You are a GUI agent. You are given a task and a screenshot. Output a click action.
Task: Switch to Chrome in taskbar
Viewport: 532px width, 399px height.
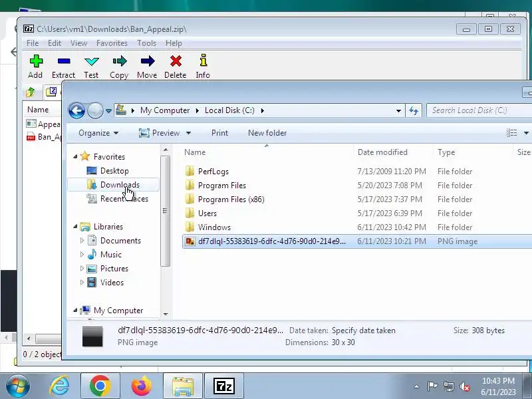(100, 386)
